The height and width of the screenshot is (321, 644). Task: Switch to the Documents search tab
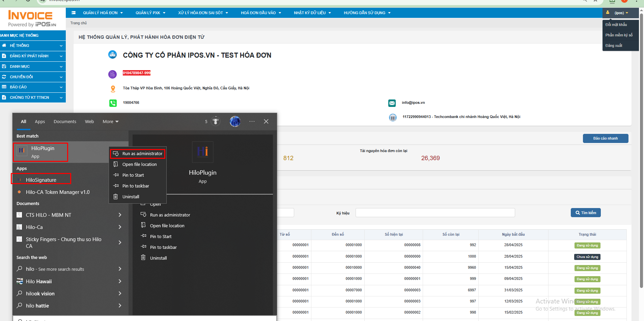65,122
